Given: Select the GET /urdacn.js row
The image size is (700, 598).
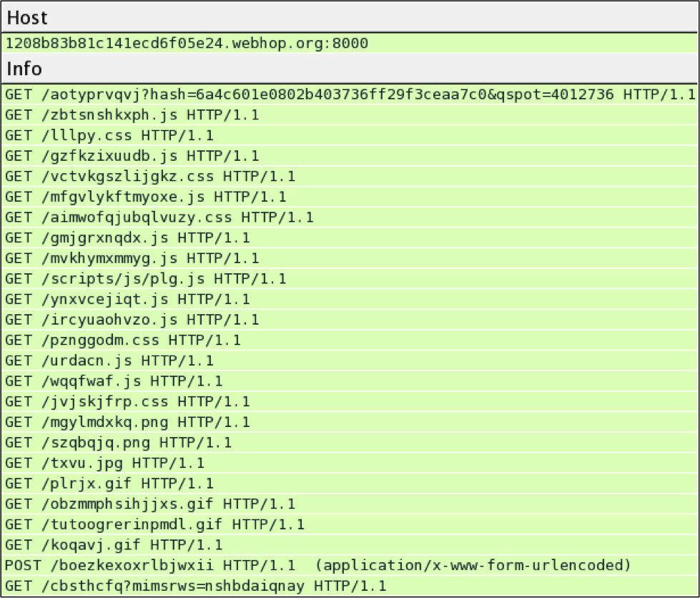Looking at the screenshot, I should click(x=350, y=361).
